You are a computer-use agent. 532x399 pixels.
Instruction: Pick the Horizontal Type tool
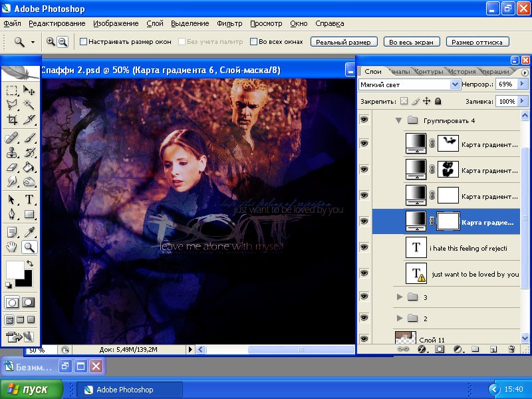[29, 199]
